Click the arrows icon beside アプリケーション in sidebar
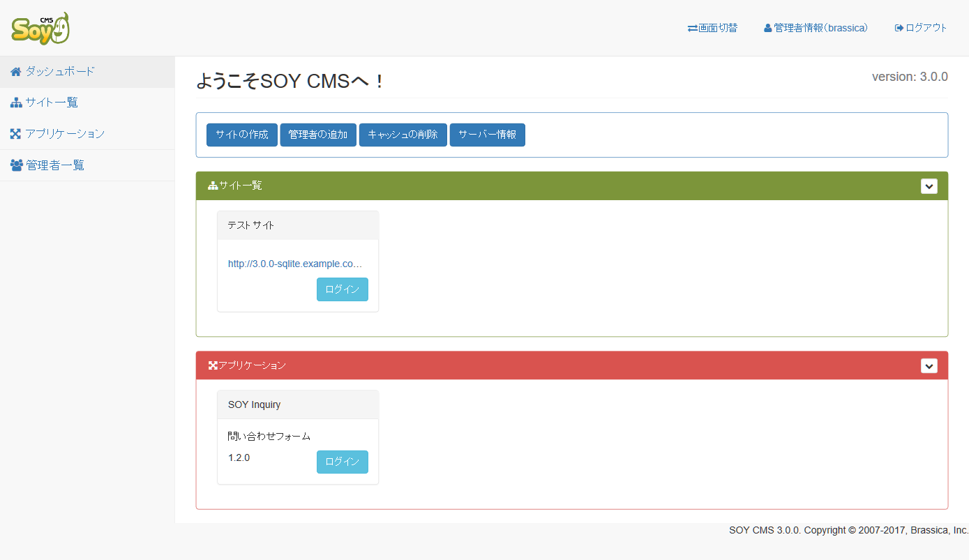 16,134
